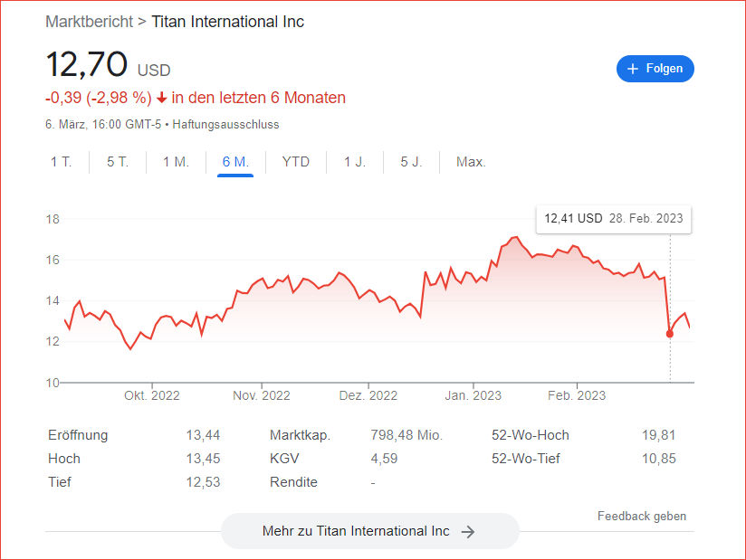Click the 10 y-axis label
This screenshot has width=746, height=560.
[x=53, y=383]
